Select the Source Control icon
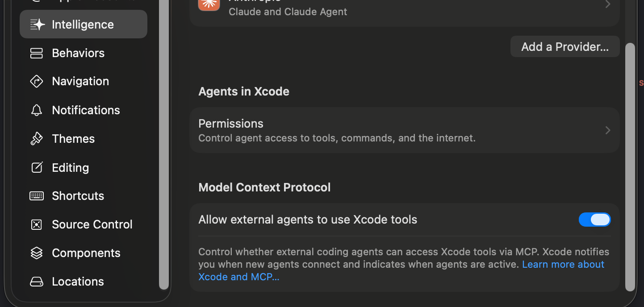The width and height of the screenshot is (644, 307). 37,224
